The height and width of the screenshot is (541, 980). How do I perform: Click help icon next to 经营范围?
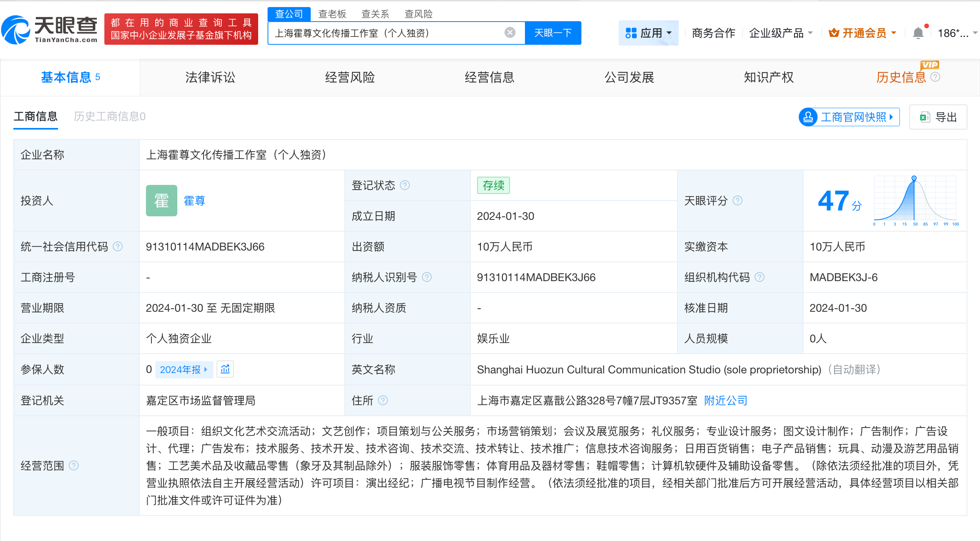74,466
